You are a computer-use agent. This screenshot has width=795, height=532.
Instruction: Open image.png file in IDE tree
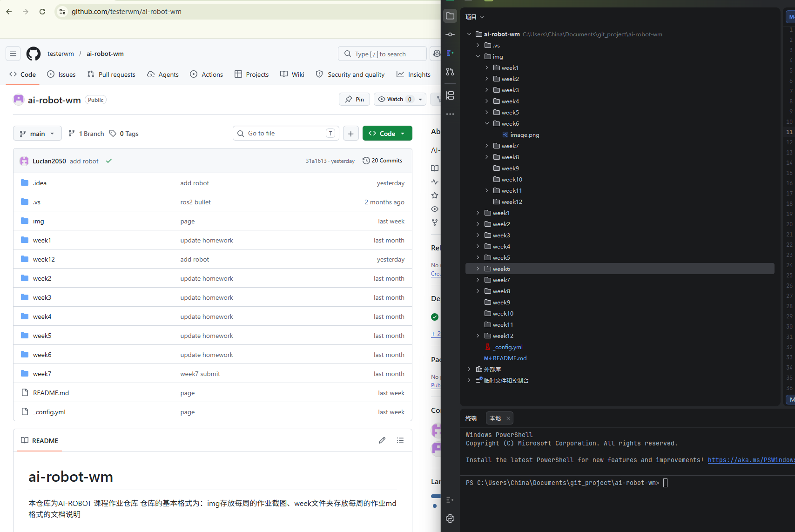click(x=525, y=135)
